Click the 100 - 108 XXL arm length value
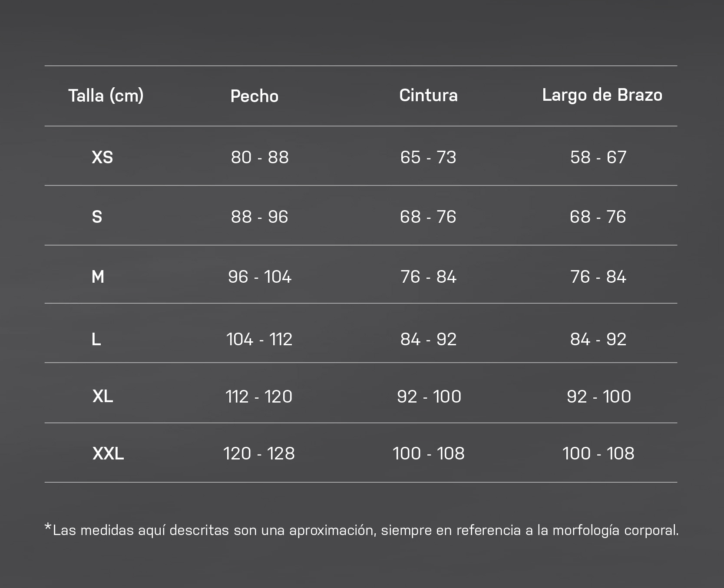The image size is (724, 588). point(598,453)
